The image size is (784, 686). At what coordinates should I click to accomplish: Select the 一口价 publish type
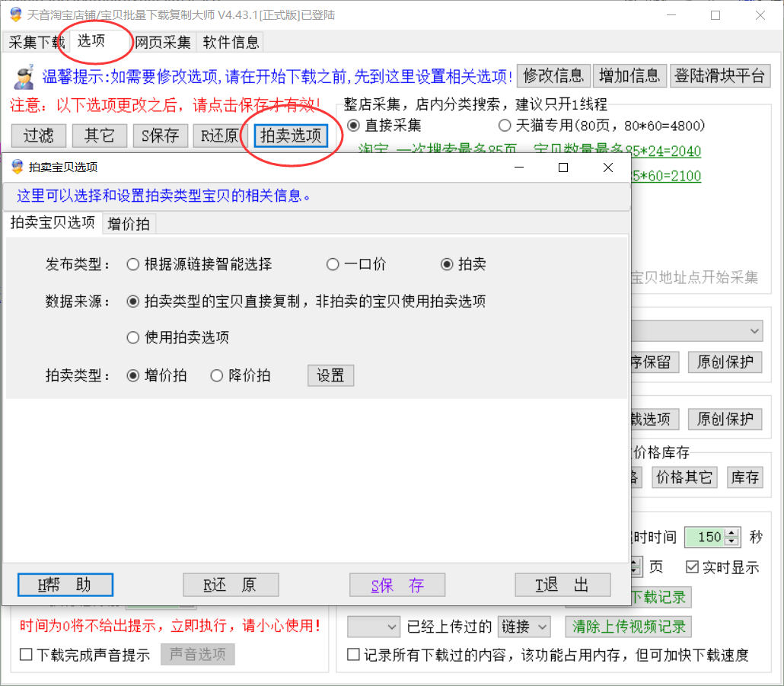click(x=333, y=265)
